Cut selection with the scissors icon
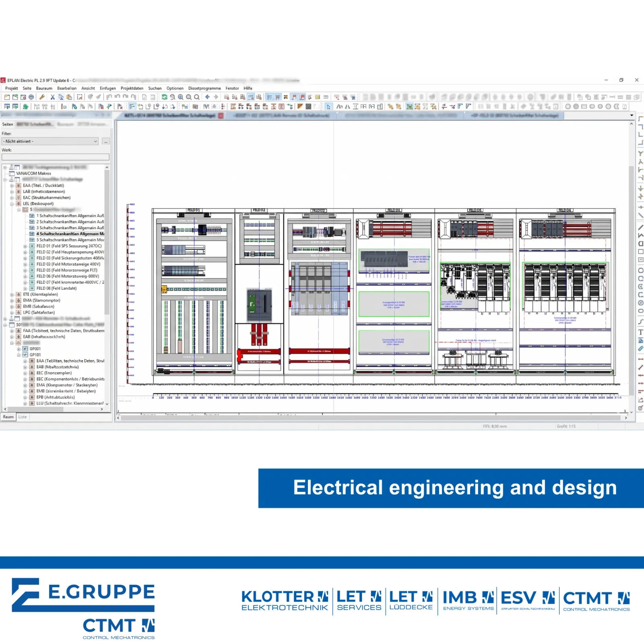The height and width of the screenshot is (644, 644). coord(53,97)
